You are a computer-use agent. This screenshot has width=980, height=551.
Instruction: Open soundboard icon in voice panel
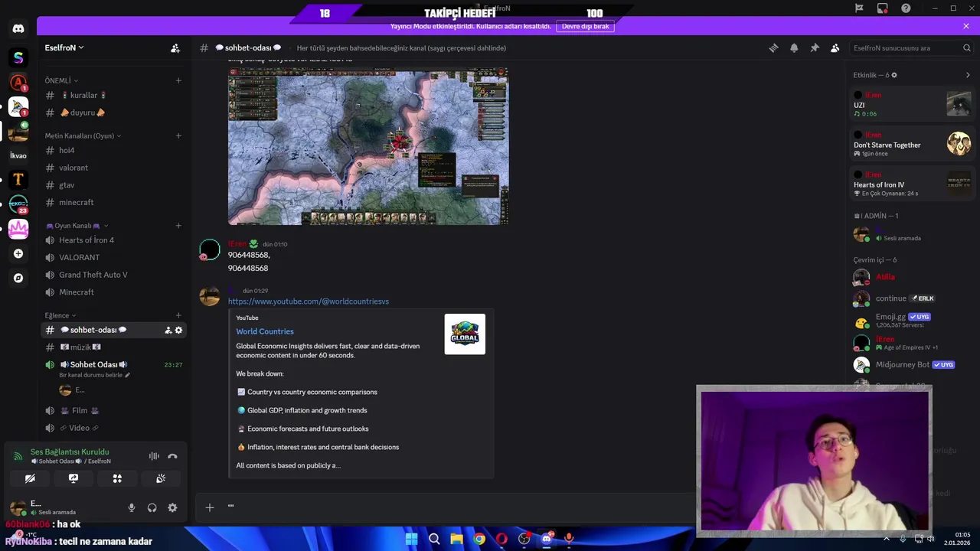(161, 478)
